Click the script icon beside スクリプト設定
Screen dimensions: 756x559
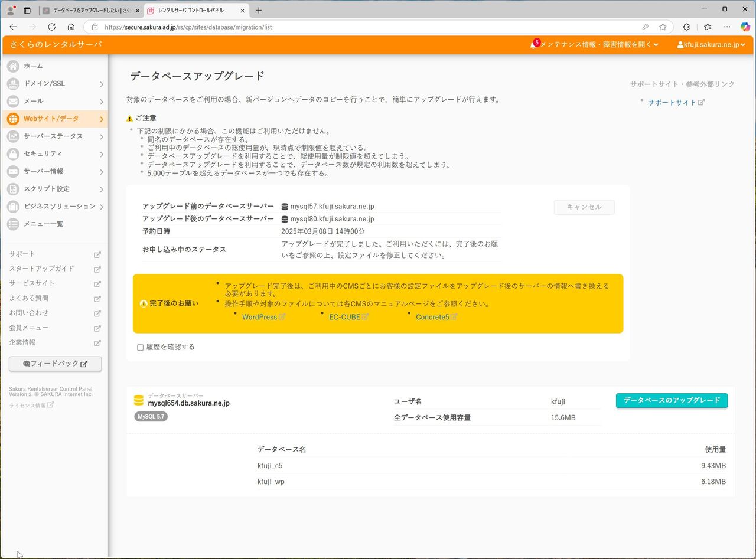tap(13, 189)
